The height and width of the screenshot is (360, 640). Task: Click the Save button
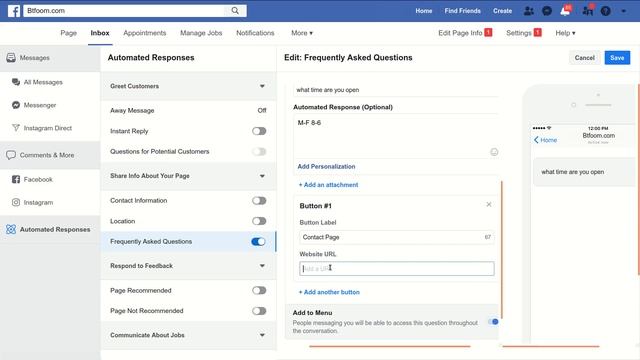coord(617,58)
